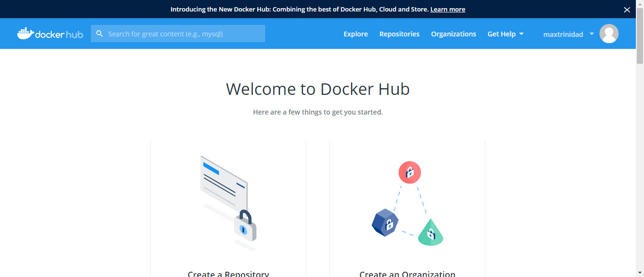Click the Create an Organization heading
The width and height of the screenshot is (644, 277).
coord(407,274)
